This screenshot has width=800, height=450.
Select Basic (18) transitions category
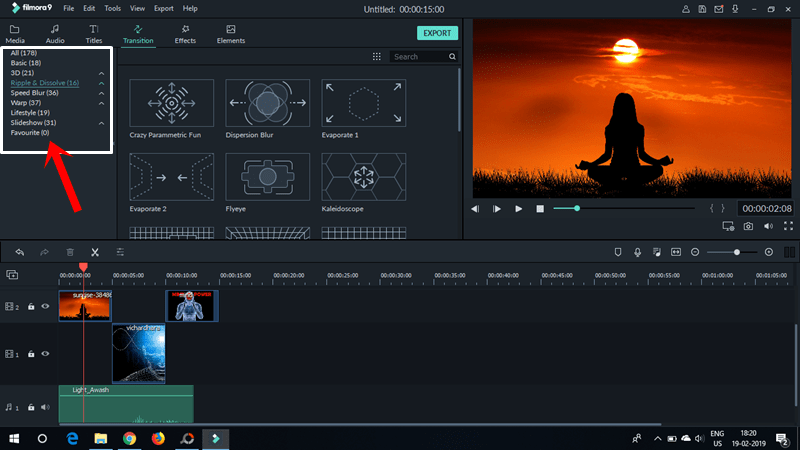pos(26,63)
